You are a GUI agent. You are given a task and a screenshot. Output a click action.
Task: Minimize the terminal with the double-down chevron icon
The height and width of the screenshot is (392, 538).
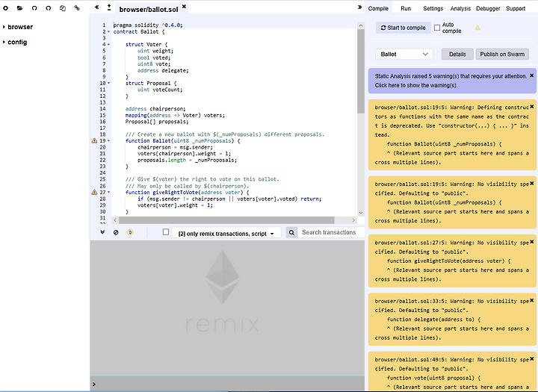(102, 232)
